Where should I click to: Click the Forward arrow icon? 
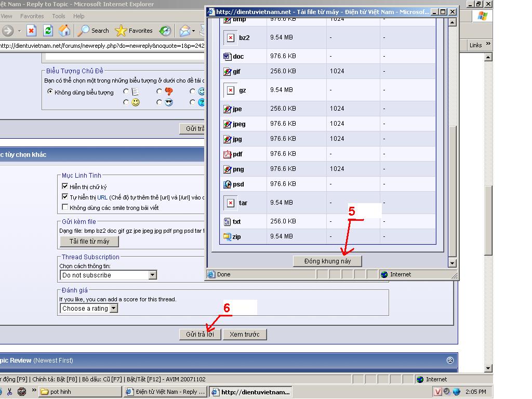point(8,31)
